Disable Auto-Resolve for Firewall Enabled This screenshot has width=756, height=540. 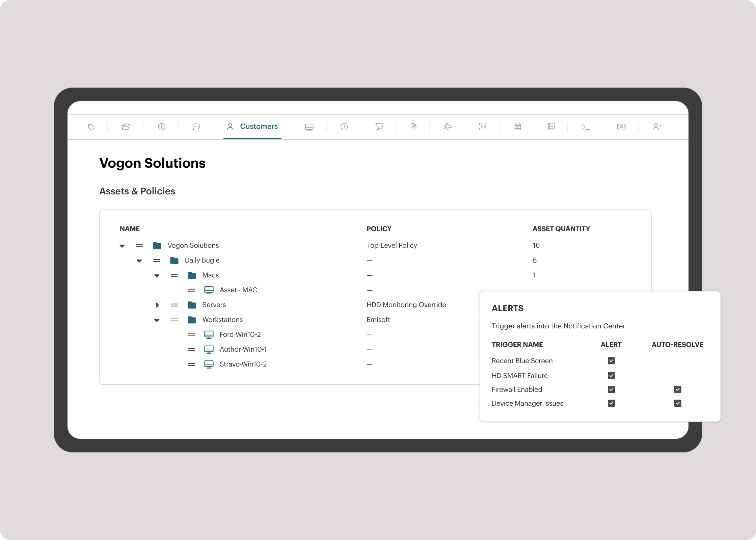(677, 389)
